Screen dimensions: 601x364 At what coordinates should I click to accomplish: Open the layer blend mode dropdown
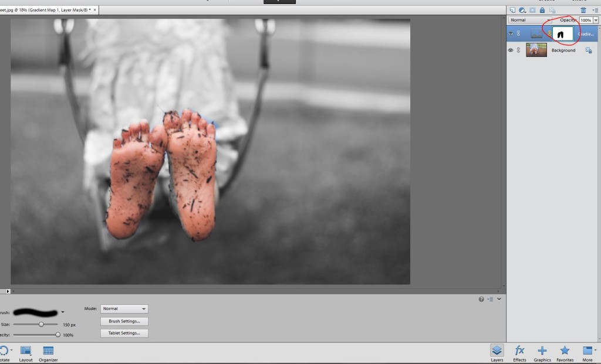[528, 20]
